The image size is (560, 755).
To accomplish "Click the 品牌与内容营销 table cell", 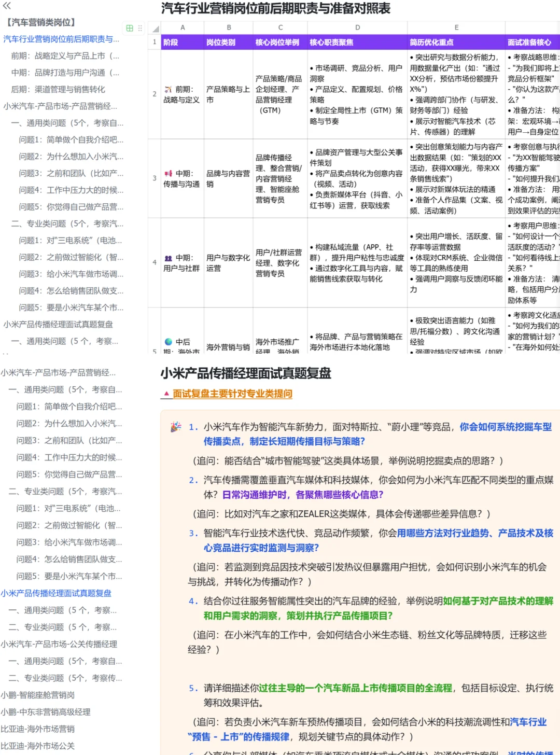I will click(229, 178).
